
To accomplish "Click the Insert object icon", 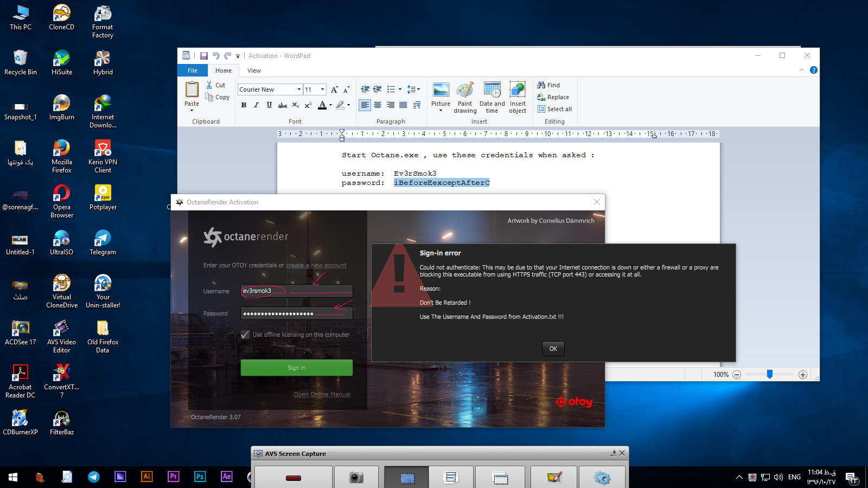I will 518,90.
